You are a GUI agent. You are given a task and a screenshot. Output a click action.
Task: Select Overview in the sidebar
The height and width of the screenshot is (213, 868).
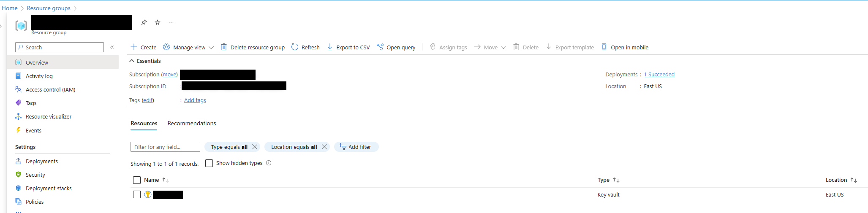click(x=63, y=62)
